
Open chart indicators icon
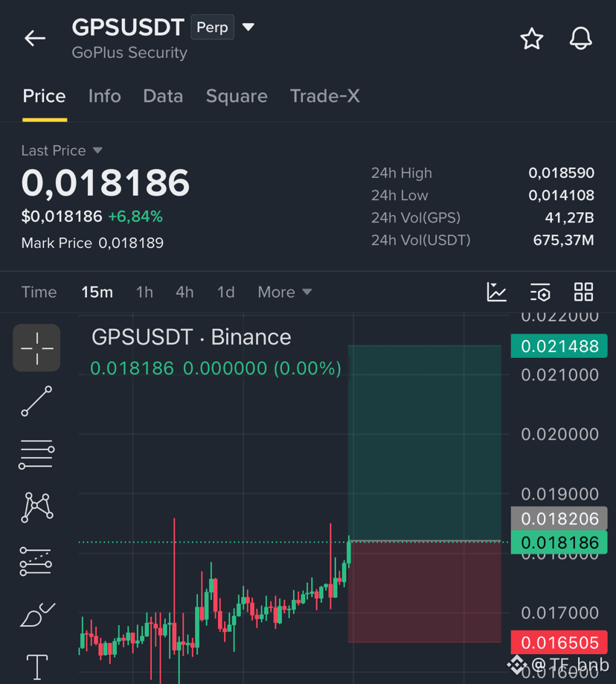[496, 292]
